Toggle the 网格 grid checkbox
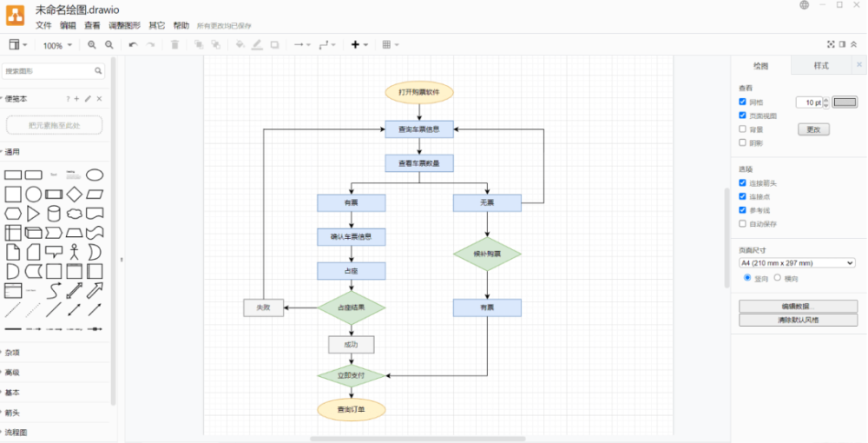 tap(742, 102)
